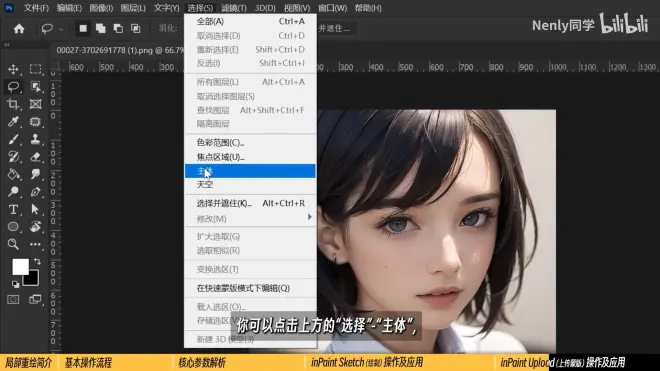
Task: Toggle Quick Mask mode icon
Action: pyautogui.click(x=13, y=299)
